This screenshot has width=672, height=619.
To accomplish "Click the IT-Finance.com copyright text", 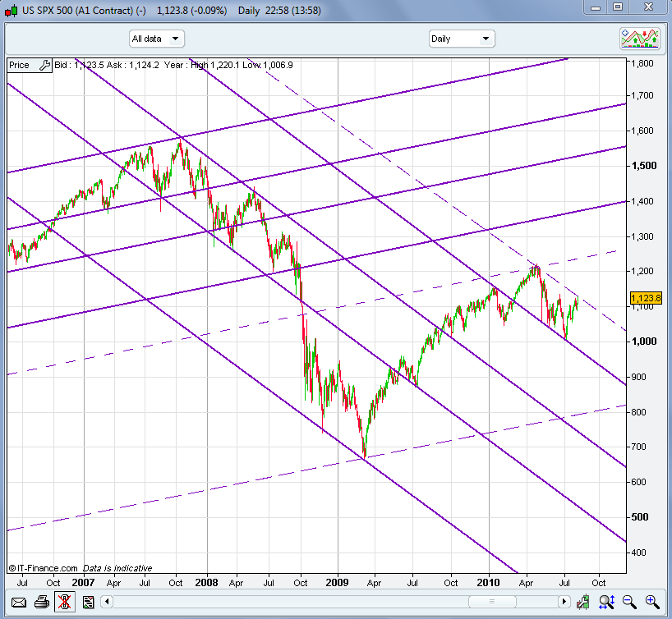I will [44, 568].
